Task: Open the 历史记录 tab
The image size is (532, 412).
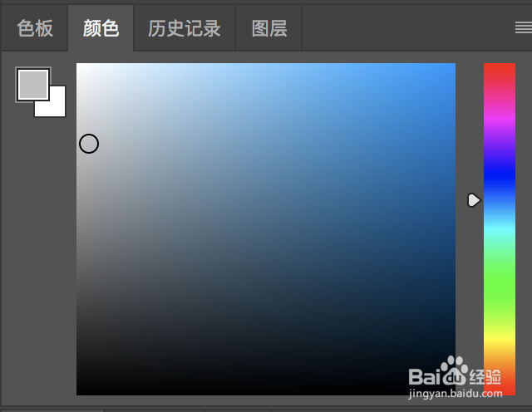Action: pos(185,28)
